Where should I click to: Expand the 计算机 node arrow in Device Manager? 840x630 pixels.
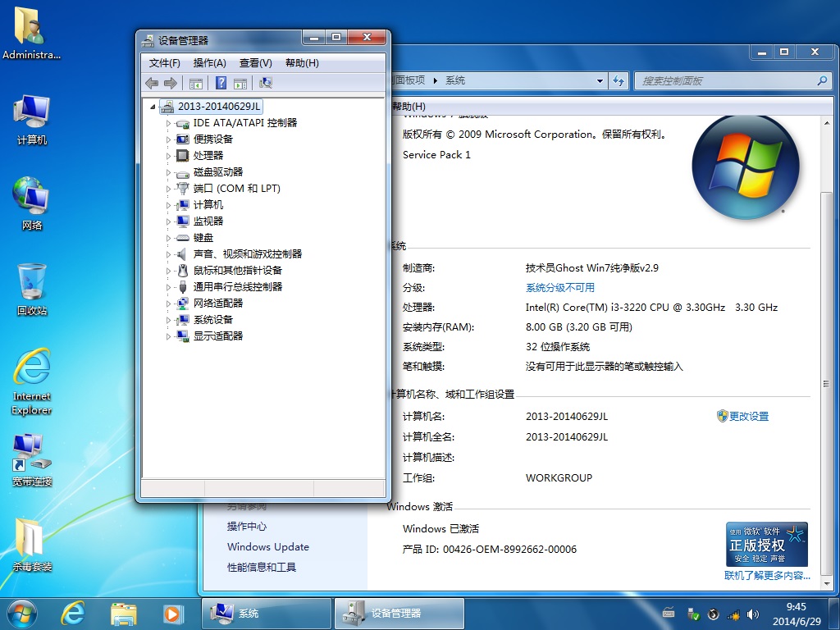pos(168,205)
